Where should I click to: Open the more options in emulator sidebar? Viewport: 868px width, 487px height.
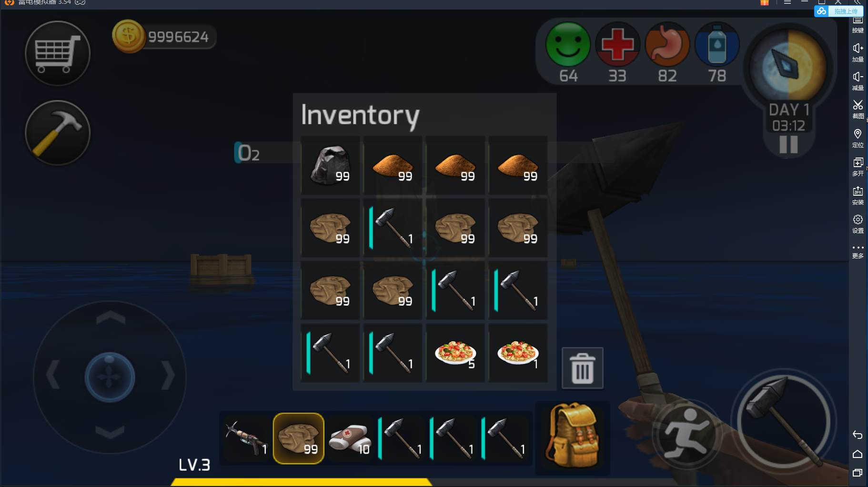(x=858, y=251)
